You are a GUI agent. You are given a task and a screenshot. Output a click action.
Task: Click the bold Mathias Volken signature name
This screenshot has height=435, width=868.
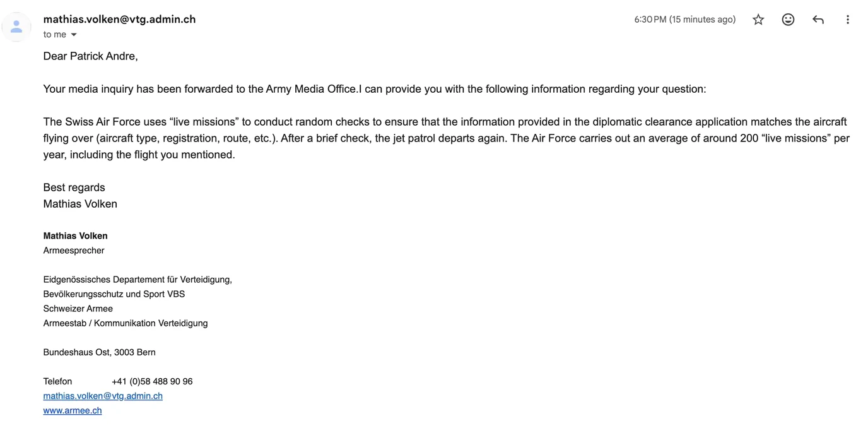75,236
